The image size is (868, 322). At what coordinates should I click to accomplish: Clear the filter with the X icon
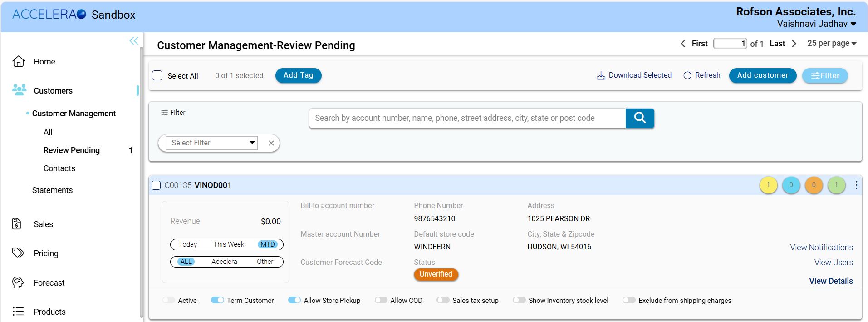coord(271,143)
